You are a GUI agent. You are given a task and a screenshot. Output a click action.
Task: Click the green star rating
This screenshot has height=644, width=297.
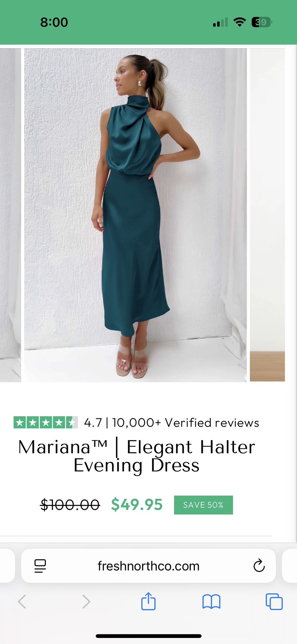pyautogui.click(x=46, y=422)
